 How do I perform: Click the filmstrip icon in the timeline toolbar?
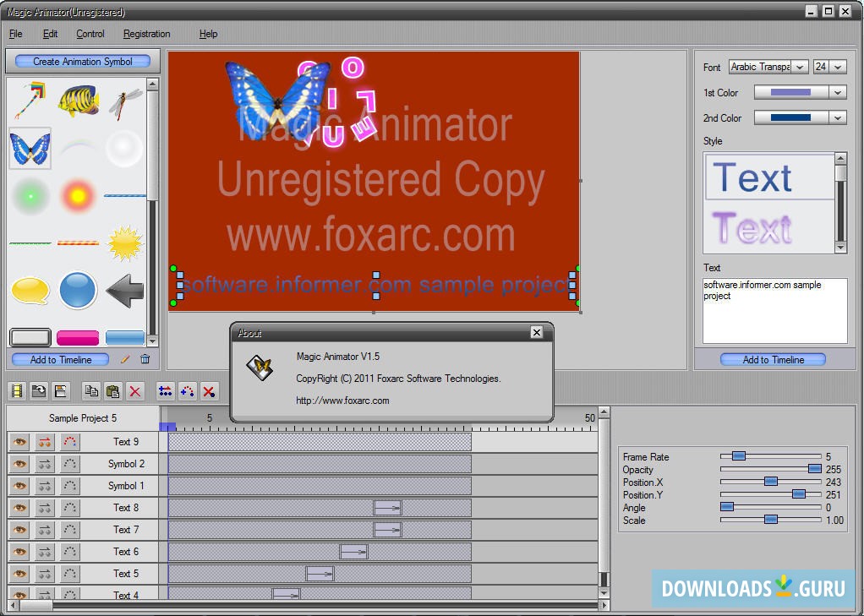(17, 390)
